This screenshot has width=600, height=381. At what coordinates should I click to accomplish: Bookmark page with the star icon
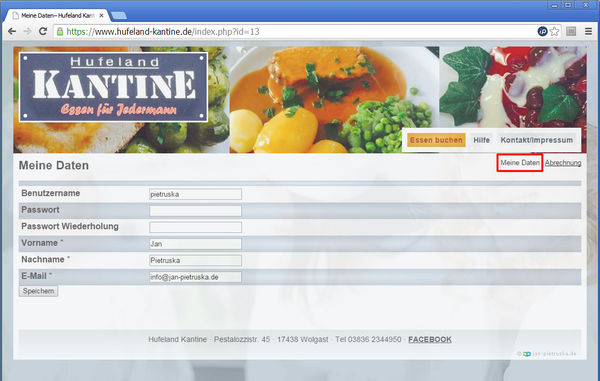(x=554, y=31)
